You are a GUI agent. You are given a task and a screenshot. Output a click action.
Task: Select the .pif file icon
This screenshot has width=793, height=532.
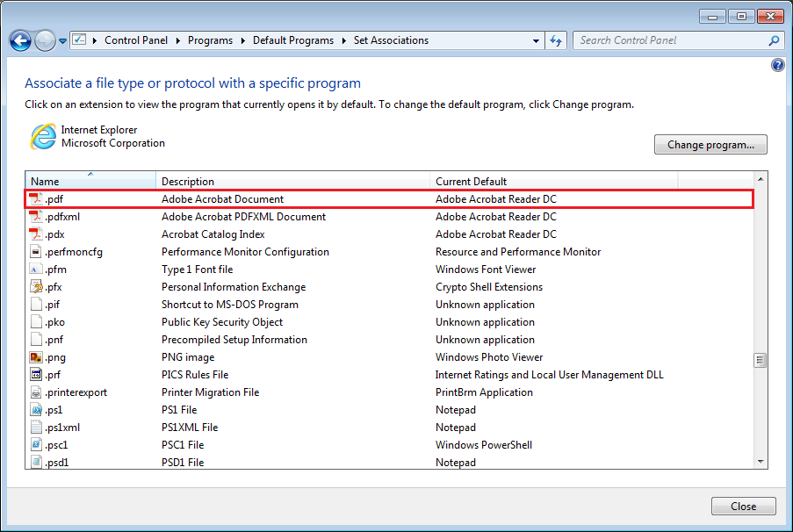tap(35, 305)
